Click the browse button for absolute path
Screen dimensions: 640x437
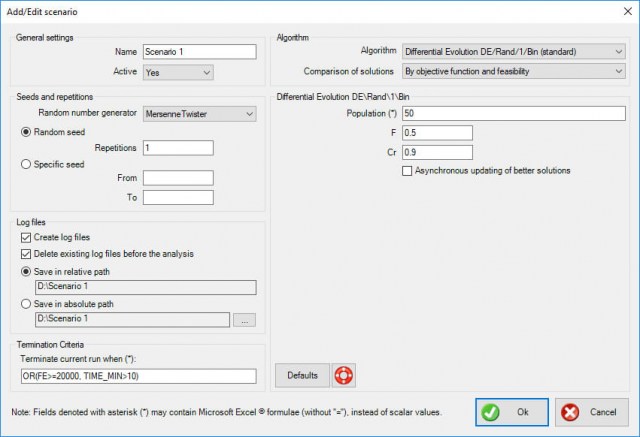tap(244, 320)
